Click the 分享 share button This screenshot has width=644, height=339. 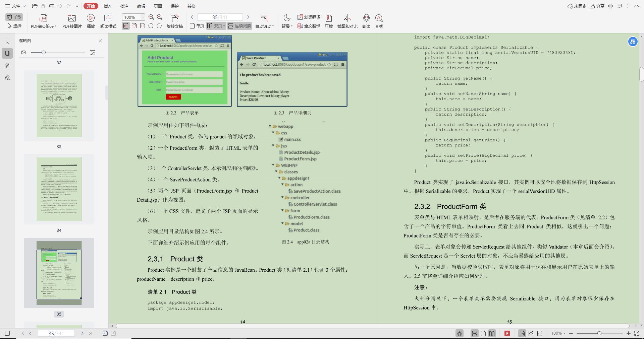point(597,6)
